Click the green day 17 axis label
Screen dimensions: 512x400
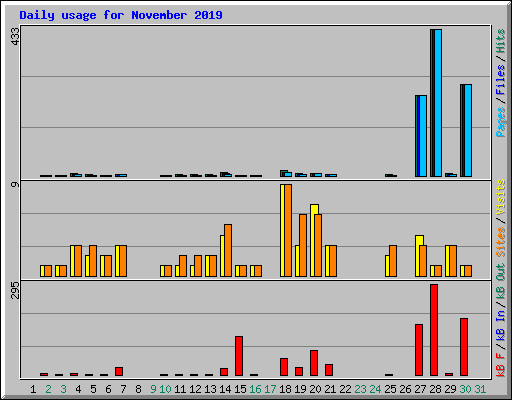[270, 389]
